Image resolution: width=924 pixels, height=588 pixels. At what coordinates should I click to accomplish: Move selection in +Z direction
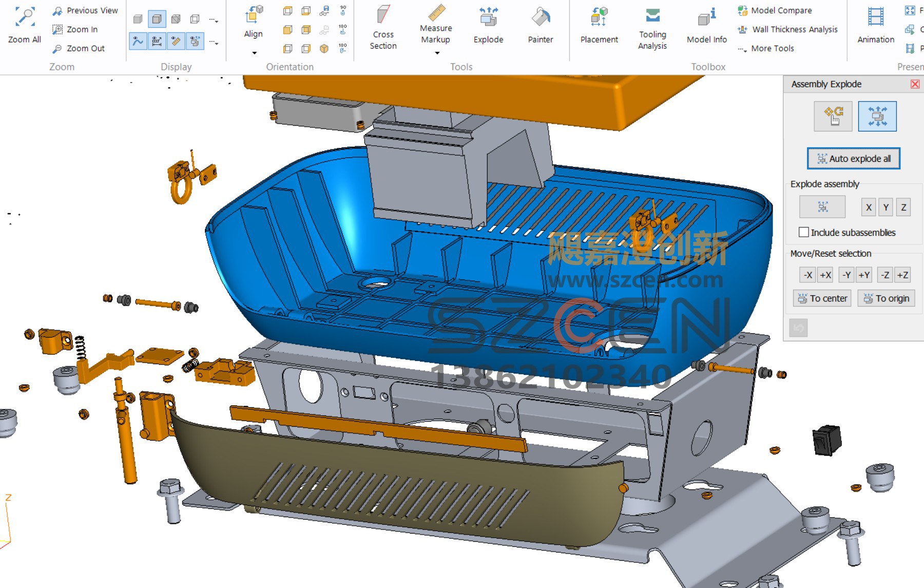click(903, 275)
